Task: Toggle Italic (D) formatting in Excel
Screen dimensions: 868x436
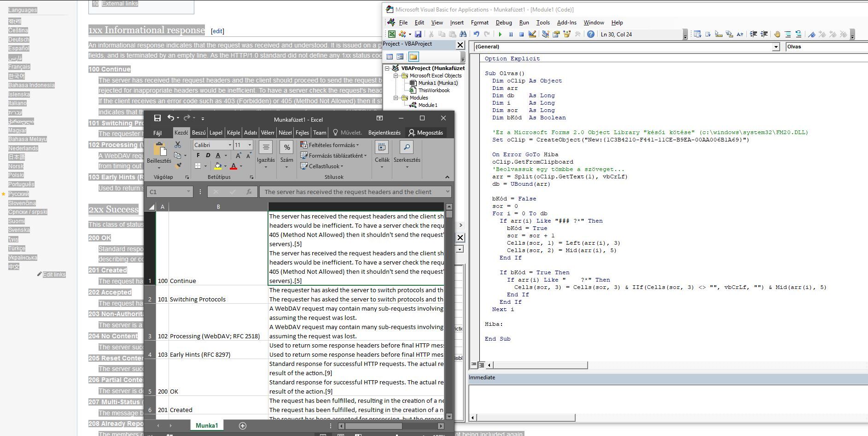Action: click(x=208, y=155)
